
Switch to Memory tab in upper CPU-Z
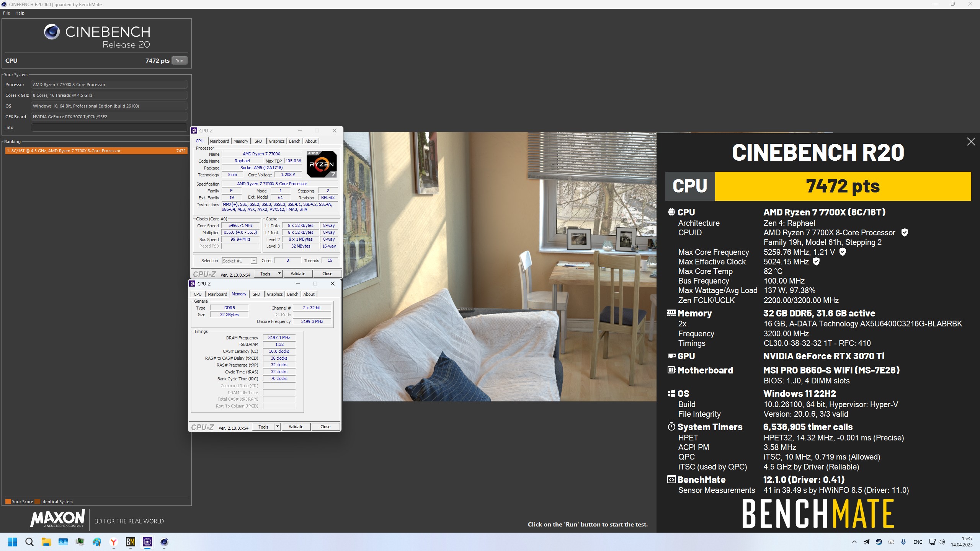241,141
